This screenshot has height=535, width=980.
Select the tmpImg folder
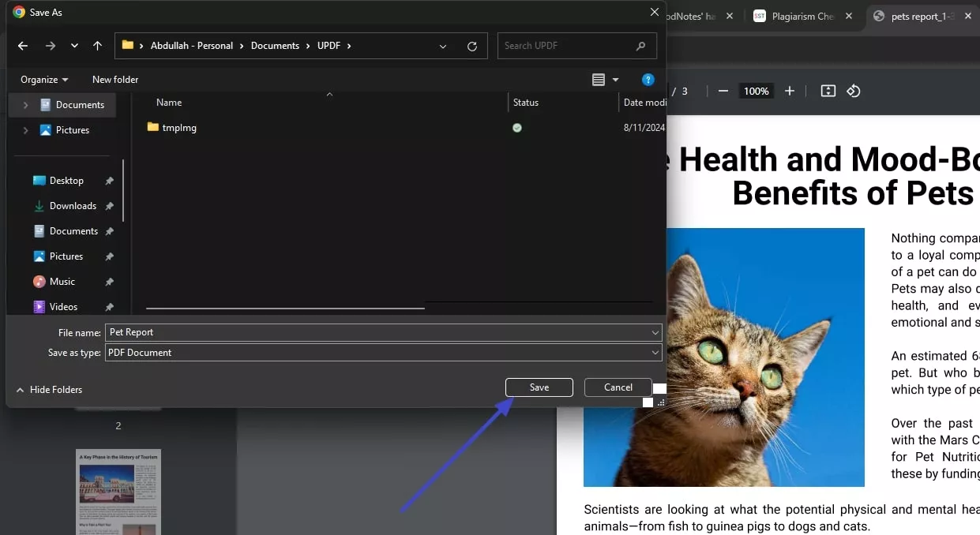pos(178,127)
